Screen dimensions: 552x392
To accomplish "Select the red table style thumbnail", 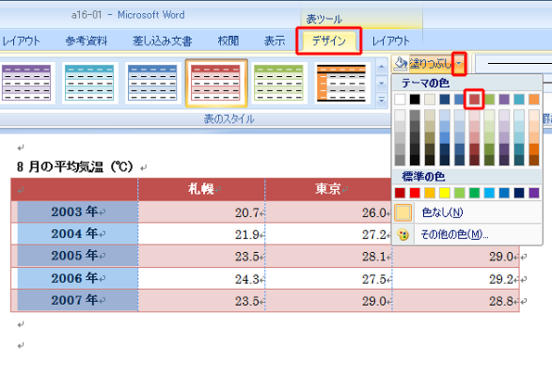I will click(x=216, y=83).
